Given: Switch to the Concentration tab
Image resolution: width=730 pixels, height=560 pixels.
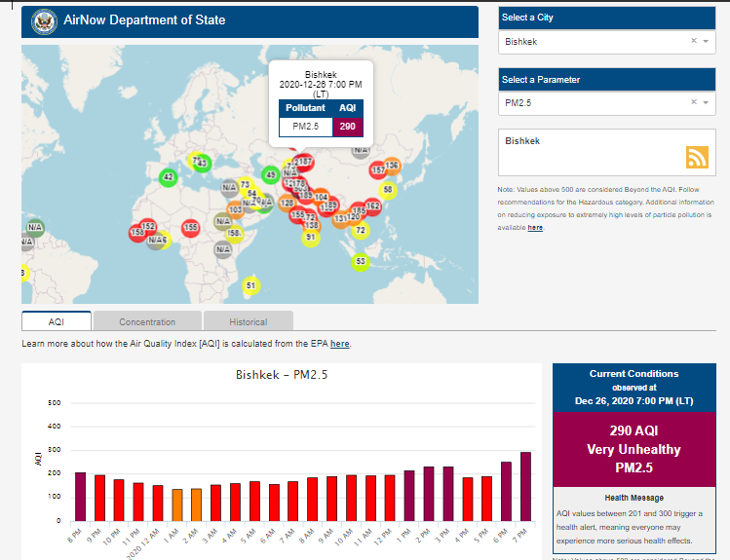Looking at the screenshot, I should tap(147, 321).
